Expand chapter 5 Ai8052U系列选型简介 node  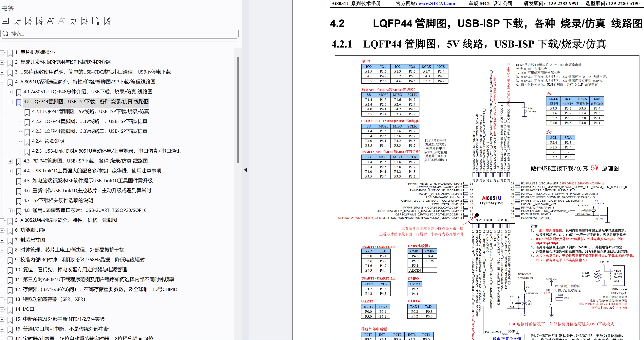point(2,221)
